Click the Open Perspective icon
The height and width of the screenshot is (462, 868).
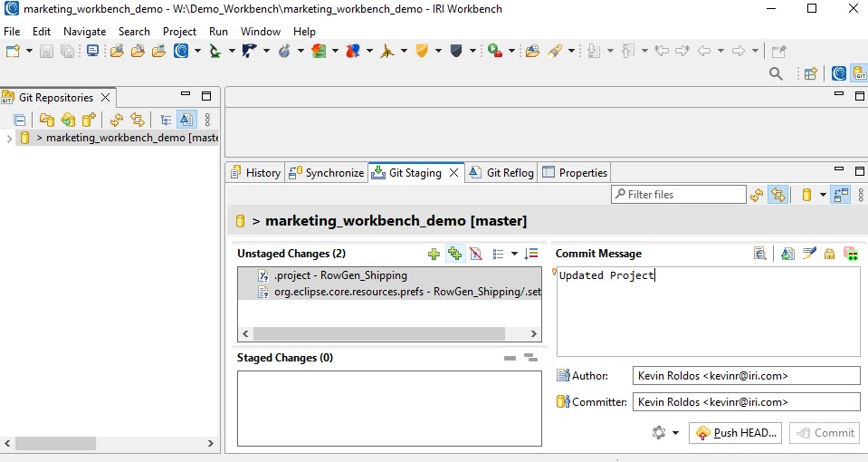coord(810,73)
